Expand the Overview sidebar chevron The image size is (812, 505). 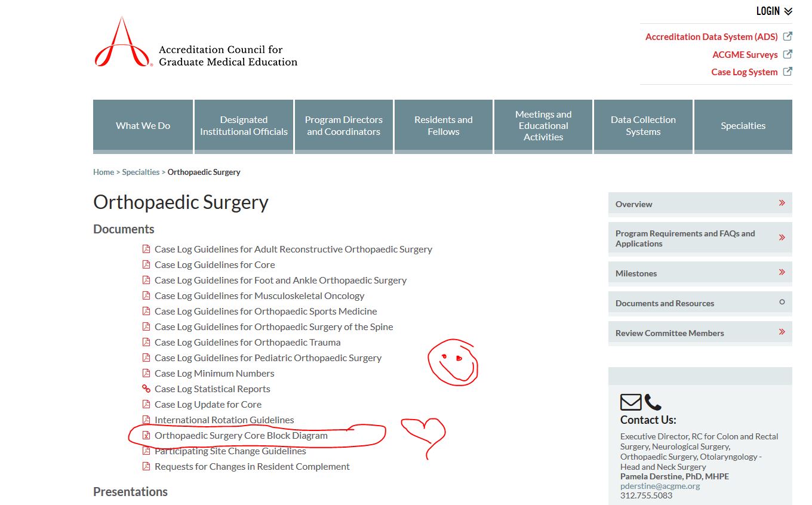click(x=782, y=203)
